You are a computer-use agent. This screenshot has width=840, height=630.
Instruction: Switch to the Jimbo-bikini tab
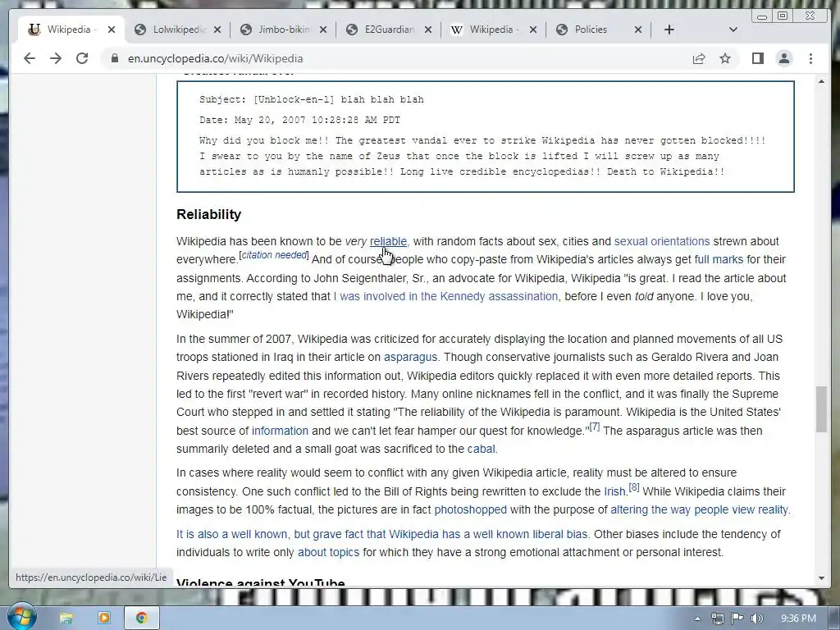(282, 30)
